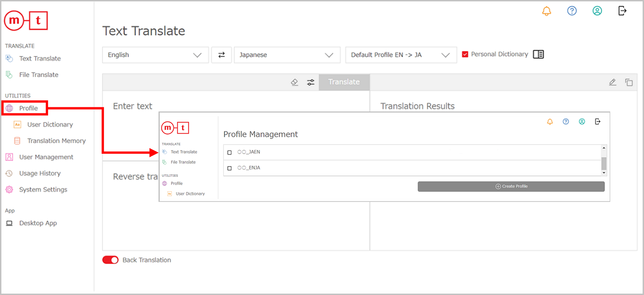The height and width of the screenshot is (295, 644).
Task: Open help icon in main Text Translate window
Action: (572, 11)
